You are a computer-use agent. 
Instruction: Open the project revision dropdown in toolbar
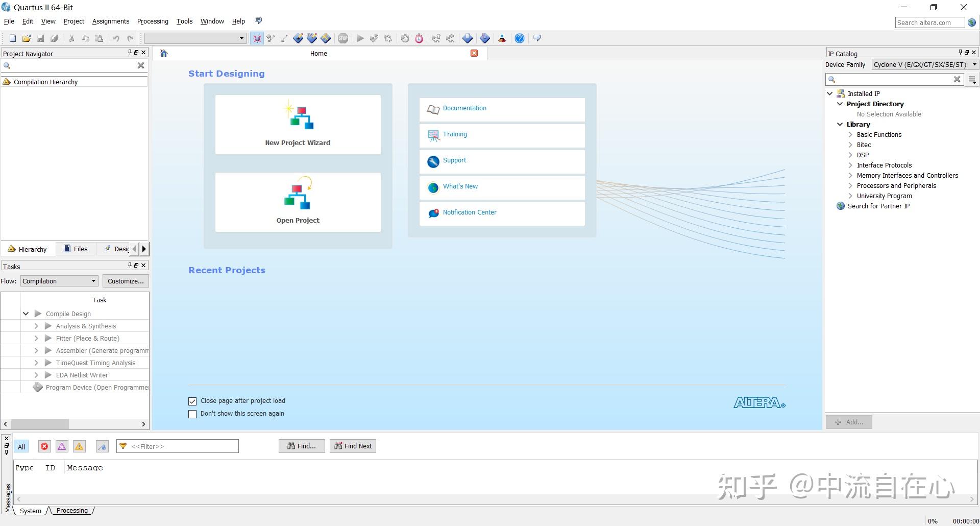(x=195, y=38)
